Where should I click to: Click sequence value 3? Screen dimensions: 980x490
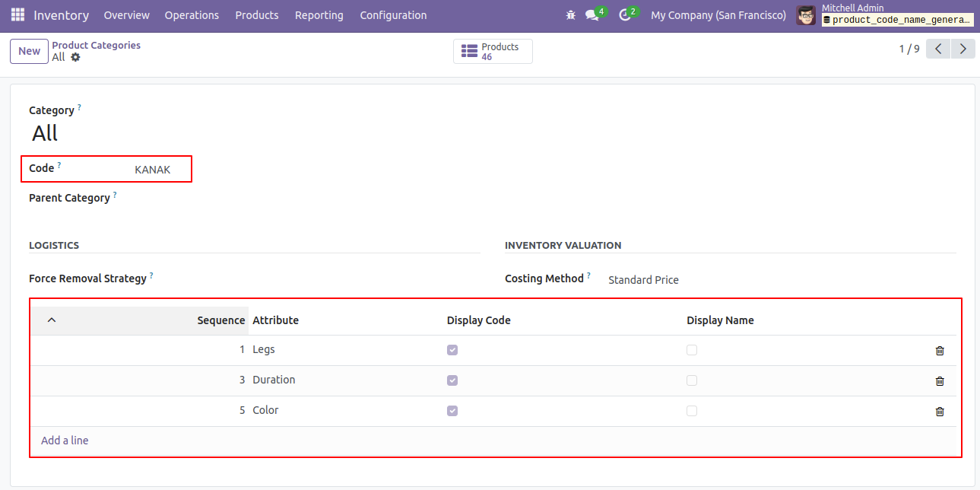(243, 380)
